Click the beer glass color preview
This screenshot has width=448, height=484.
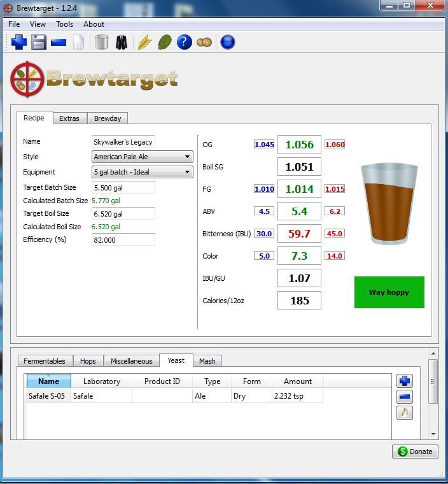(389, 204)
